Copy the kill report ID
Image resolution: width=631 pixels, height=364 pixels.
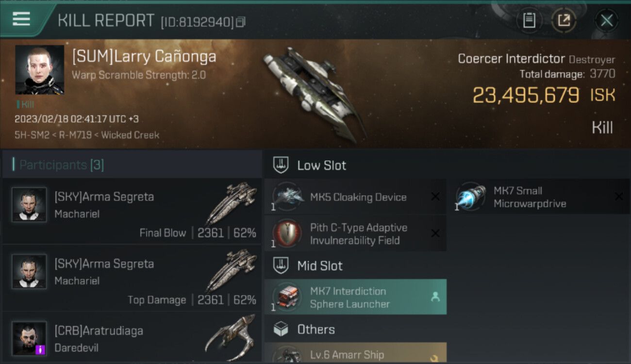coord(241,22)
